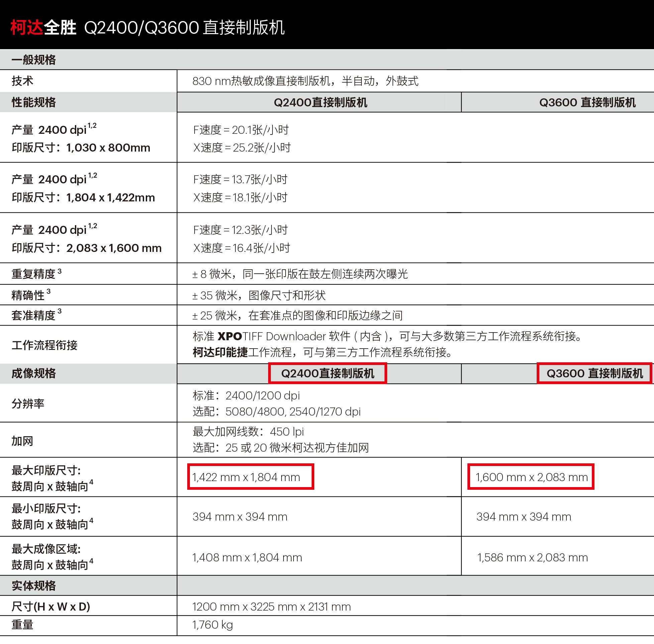Select text ± 35 微米，图像尺寸和形状
Viewport: 654px width, 644px height.
click(259, 296)
